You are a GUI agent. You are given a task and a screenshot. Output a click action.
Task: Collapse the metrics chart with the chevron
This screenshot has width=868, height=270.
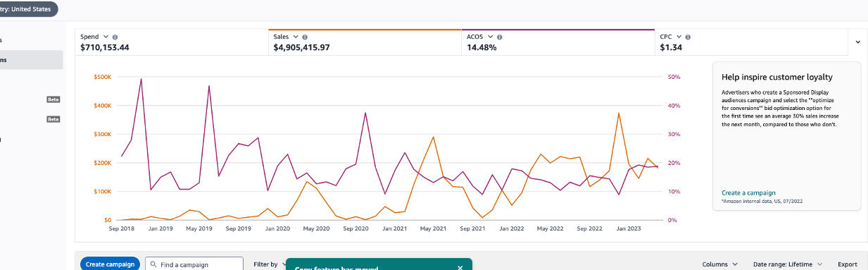pos(857,42)
